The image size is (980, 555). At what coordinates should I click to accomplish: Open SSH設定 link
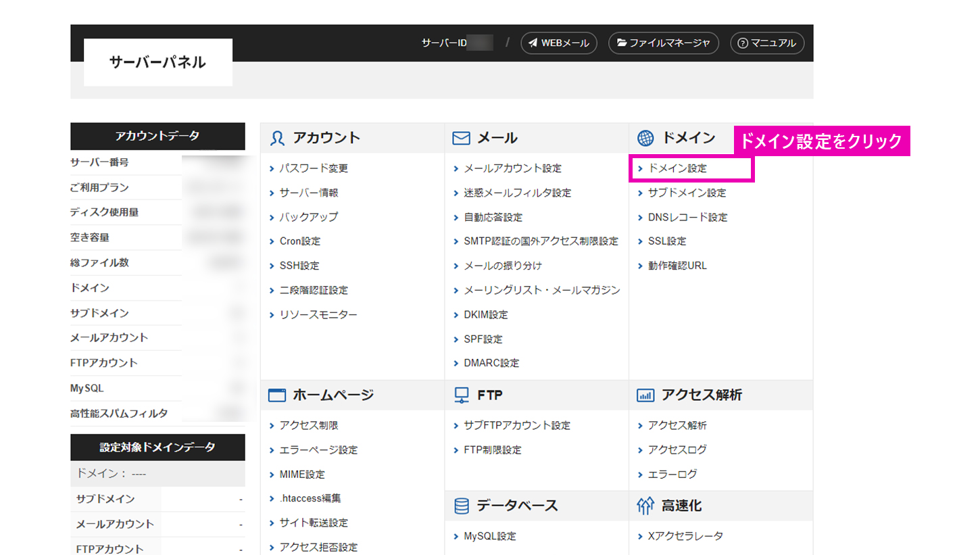pyautogui.click(x=299, y=266)
